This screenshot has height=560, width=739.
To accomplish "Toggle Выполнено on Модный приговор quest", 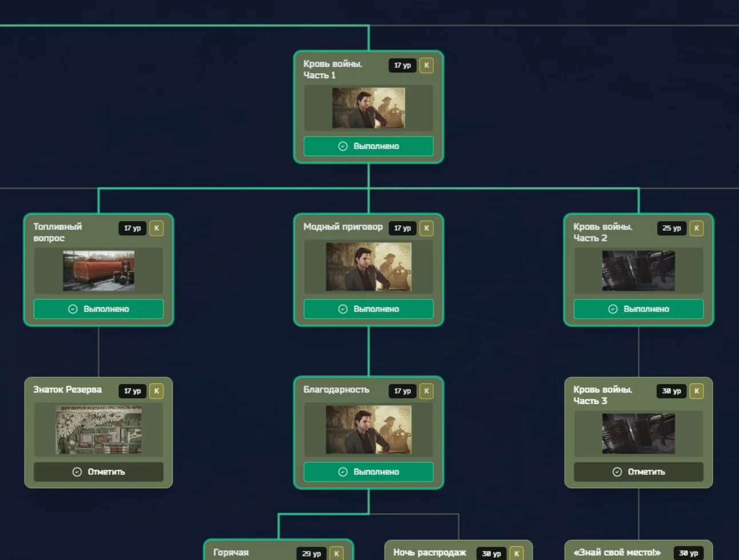I will pos(369,309).
